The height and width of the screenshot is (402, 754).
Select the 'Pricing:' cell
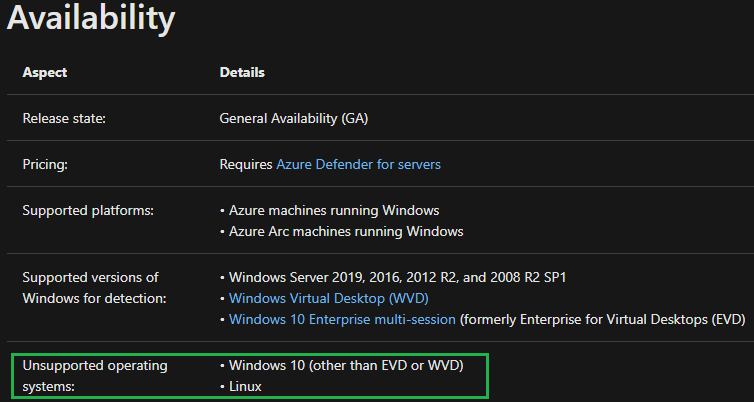[x=45, y=164]
